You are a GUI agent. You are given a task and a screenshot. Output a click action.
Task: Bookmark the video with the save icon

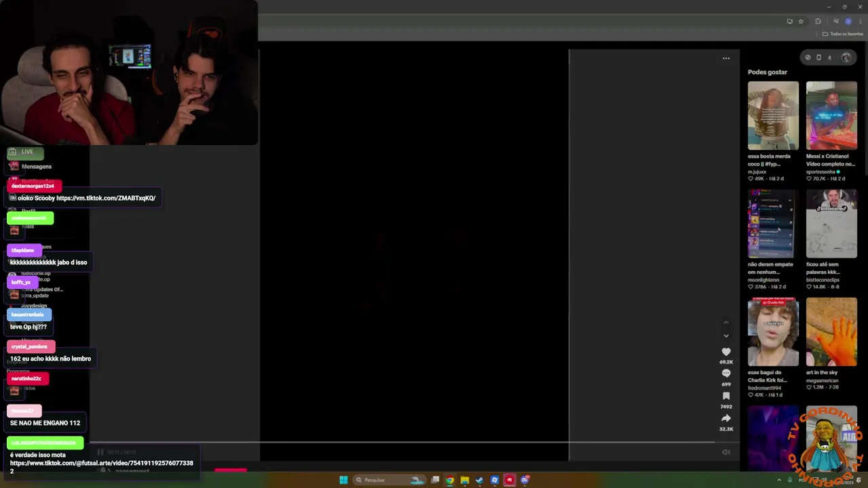point(726,396)
